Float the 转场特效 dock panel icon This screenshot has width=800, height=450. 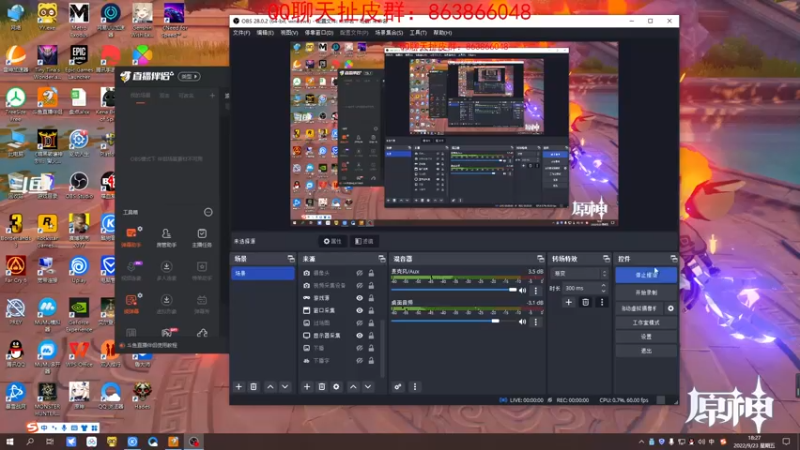click(606, 259)
